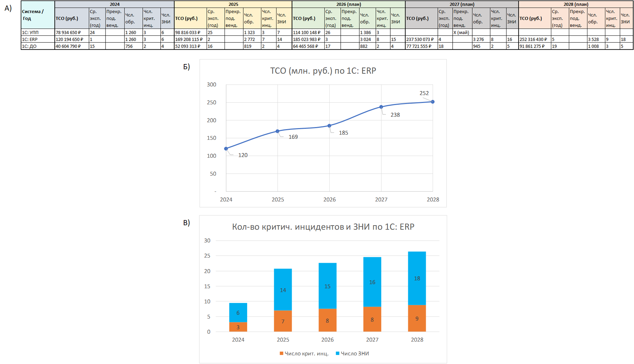The height and width of the screenshot is (364, 634).
Task: Click the cell with 252 316 430 ₽
Action: (x=534, y=39)
